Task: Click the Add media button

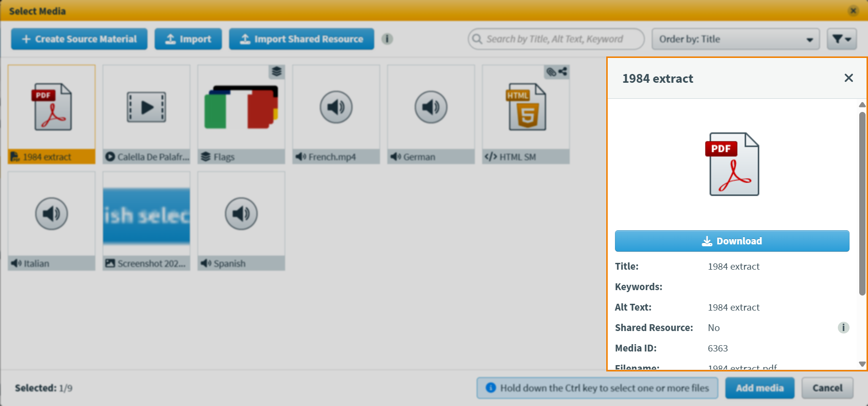Action: tap(759, 388)
